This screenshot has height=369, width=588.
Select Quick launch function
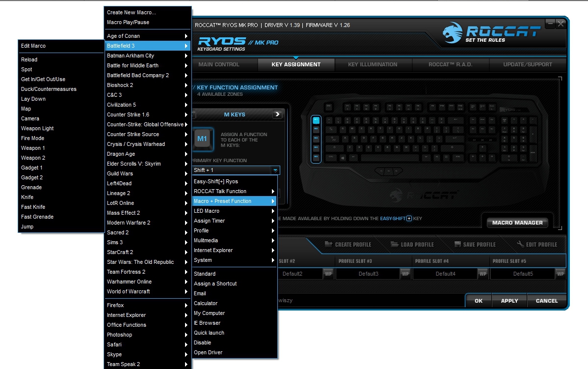point(235,333)
